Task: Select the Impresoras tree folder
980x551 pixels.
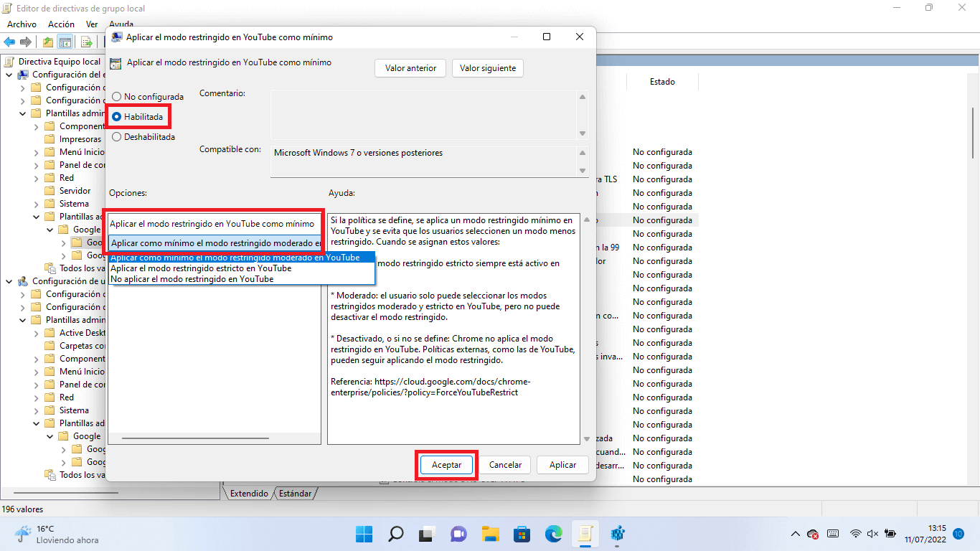Action: click(80, 139)
